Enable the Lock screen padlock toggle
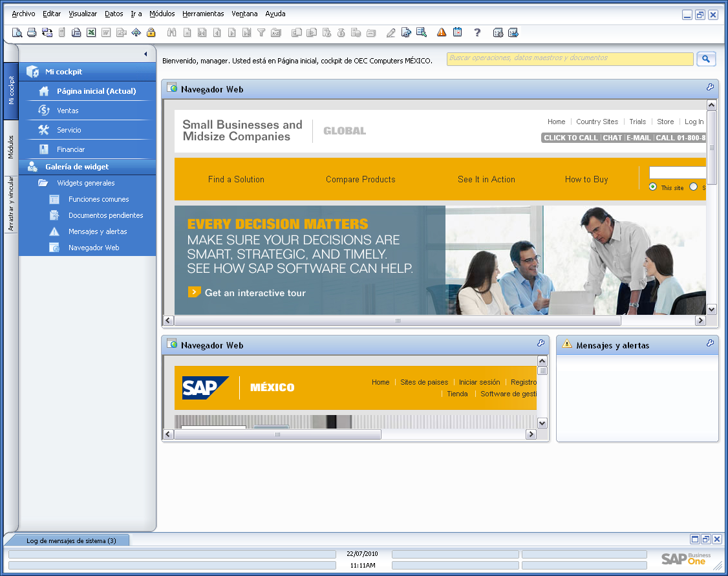The image size is (728, 576). [151, 32]
